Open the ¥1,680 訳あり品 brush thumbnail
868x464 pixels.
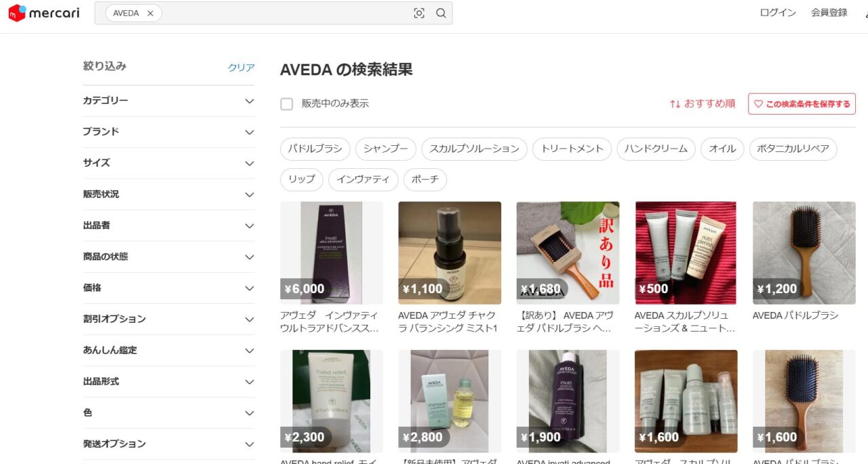tap(568, 253)
